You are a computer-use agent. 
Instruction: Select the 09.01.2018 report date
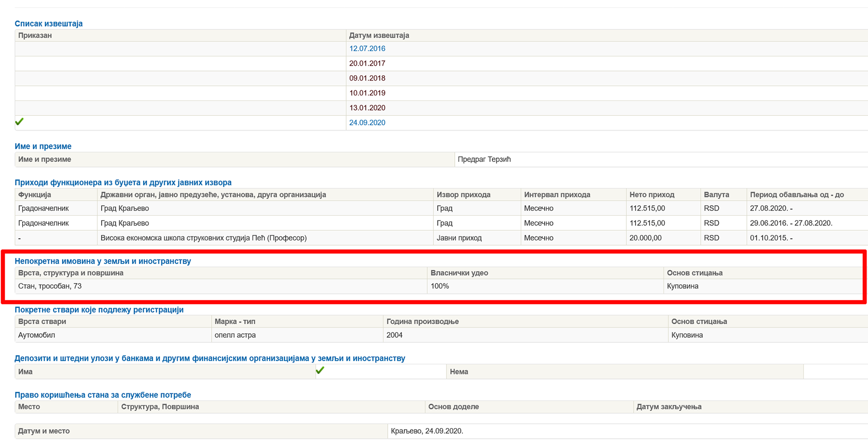pyautogui.click(x=367, y=78)
